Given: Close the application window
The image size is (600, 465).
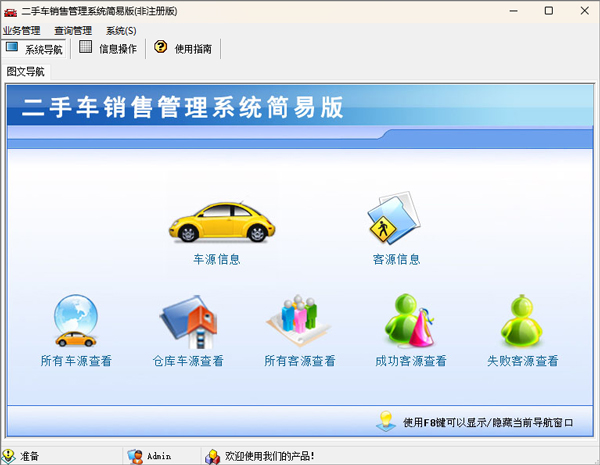Looking at the screenshot, I should 584,11.
